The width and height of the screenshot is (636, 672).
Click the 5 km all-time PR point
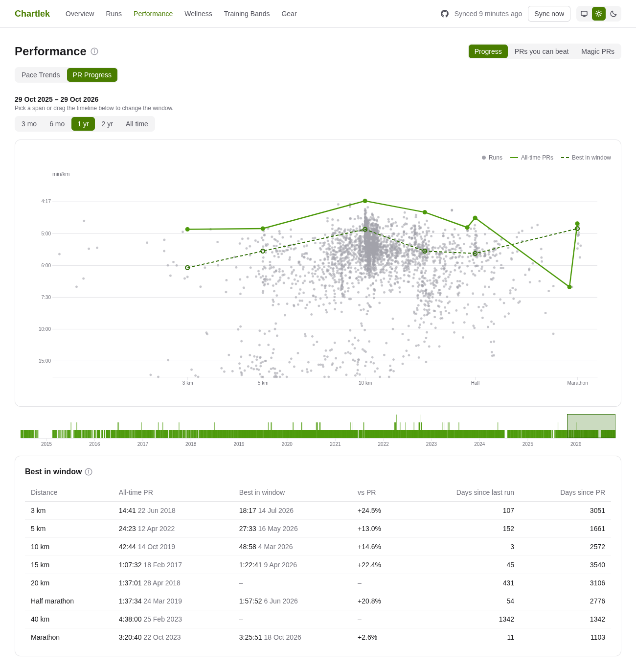point(263,229)
